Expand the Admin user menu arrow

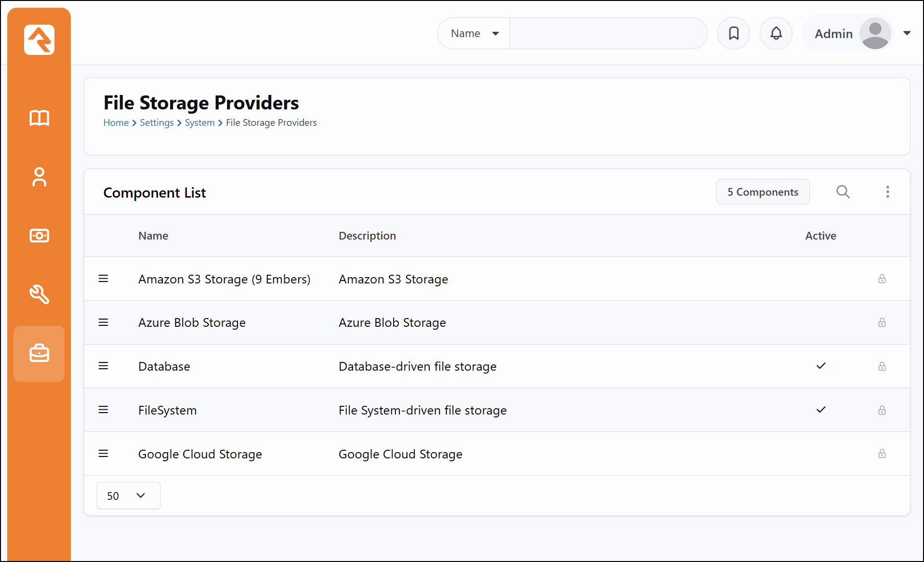pos(907,33)
